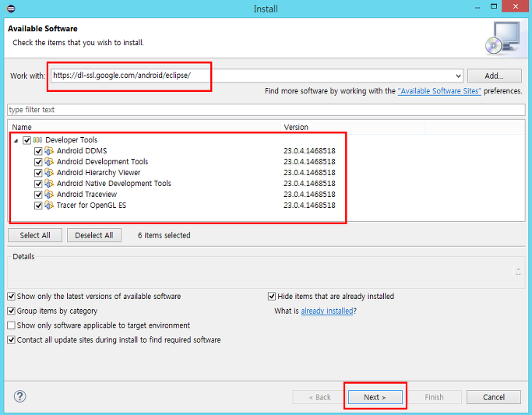Click the 6 items selected status text
This screenshot has width=532, height=415.
pos(164,235)
